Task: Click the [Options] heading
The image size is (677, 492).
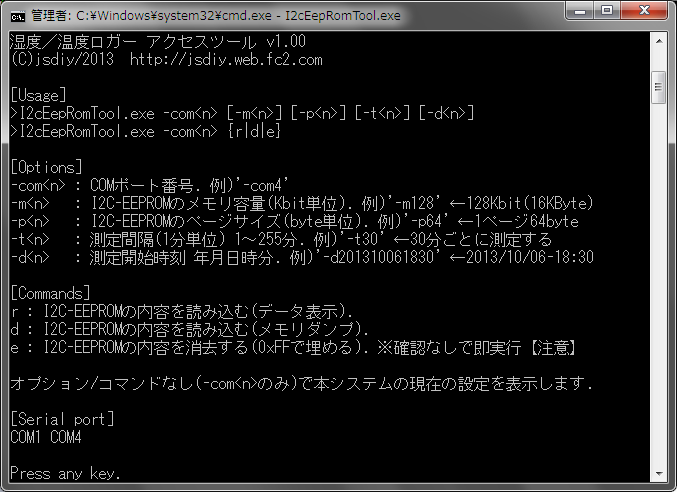Action: click(46, 167)
